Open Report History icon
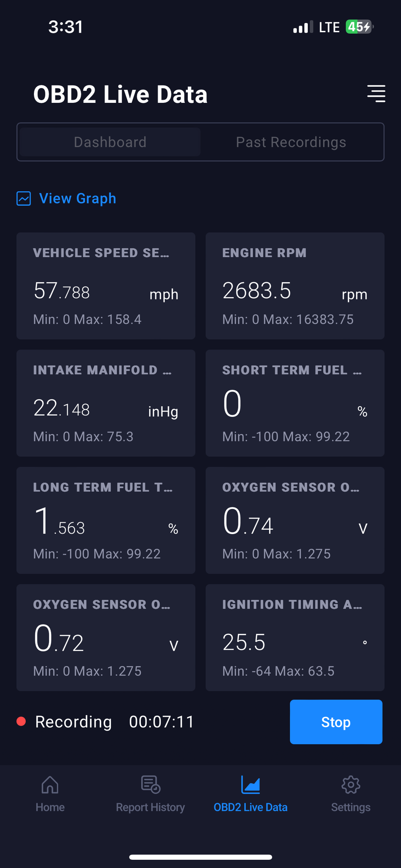The width and height of the screenshot is (401, 868). (151, 785)
